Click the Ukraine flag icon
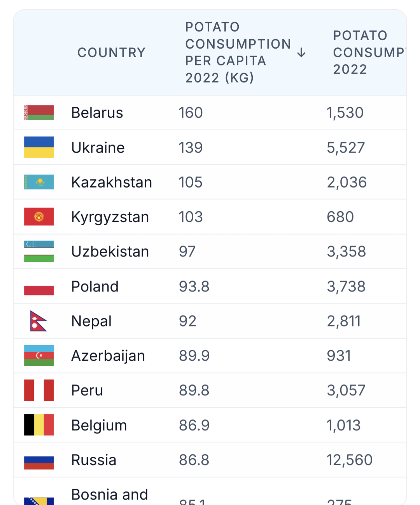This screenshot has height=505, width=420. pos(39,147)
